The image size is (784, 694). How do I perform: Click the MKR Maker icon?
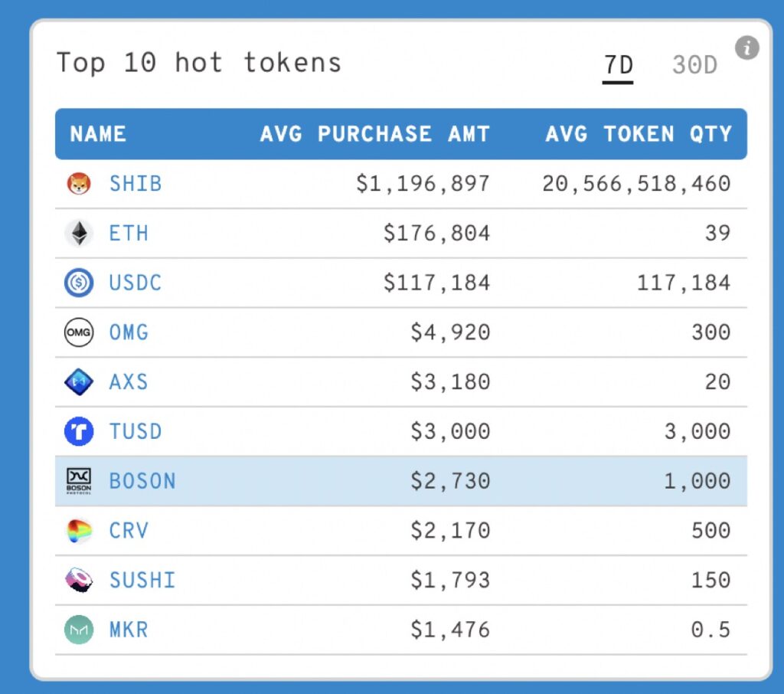coord(79,630)
